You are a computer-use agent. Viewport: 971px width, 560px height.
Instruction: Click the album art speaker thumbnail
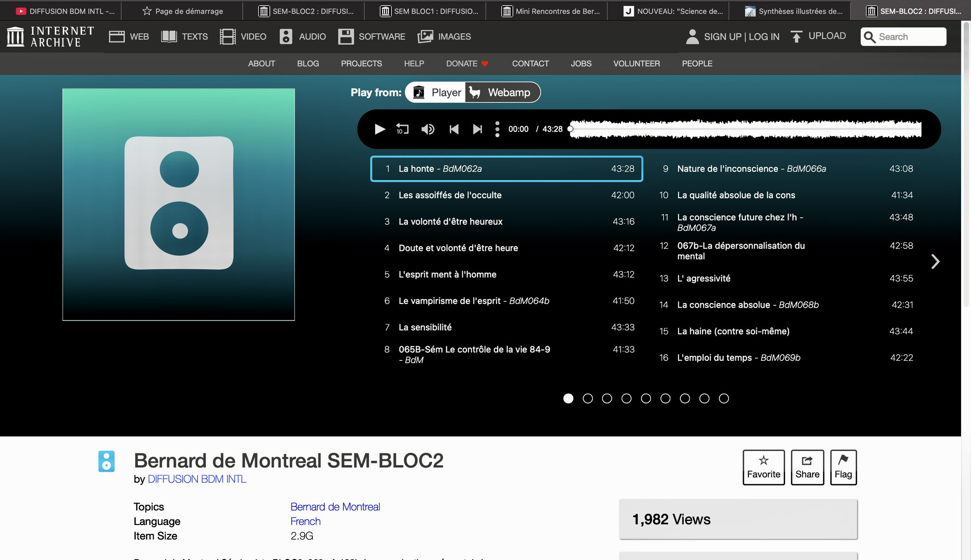(179, 204)
